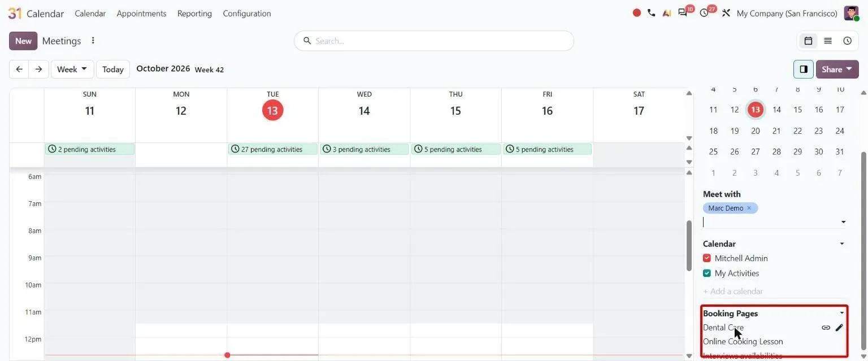This screenshot has height=361, width=868.
Task: Toggle the side panel icon
Action: [804, 69]
